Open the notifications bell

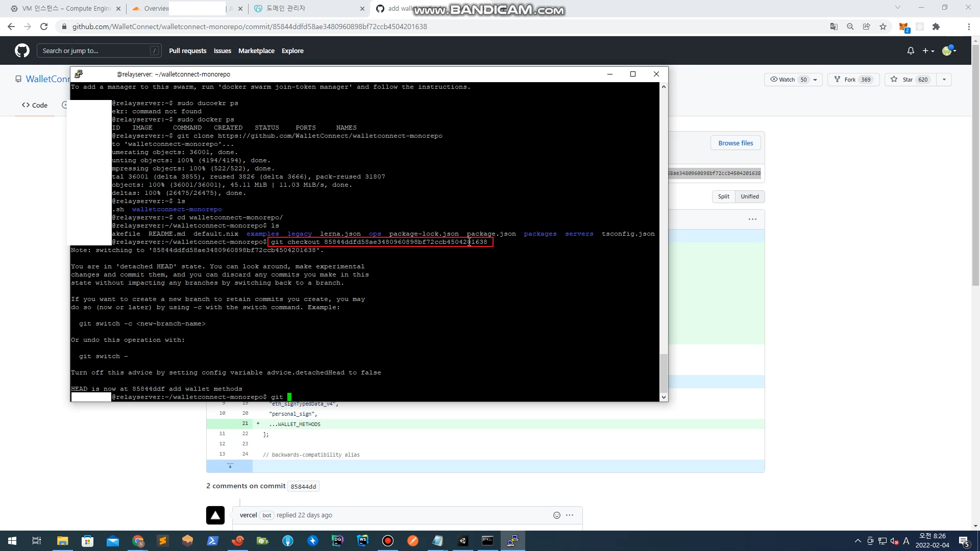911,51
